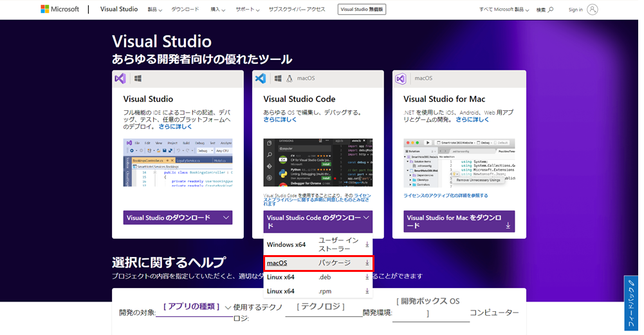
Task: Open ライセンスのアクティブ化の詳細を参照する link
Action: click(446, 196)
